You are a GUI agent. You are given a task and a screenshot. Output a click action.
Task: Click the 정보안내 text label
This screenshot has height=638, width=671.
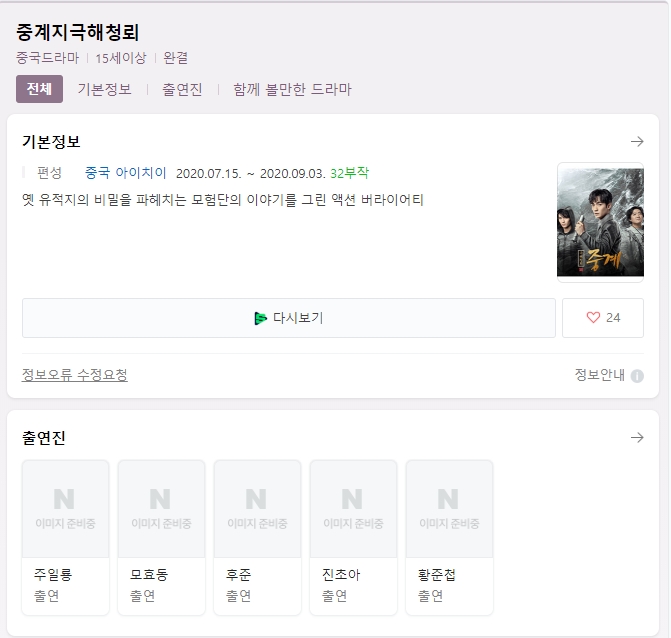click(599, 375)
